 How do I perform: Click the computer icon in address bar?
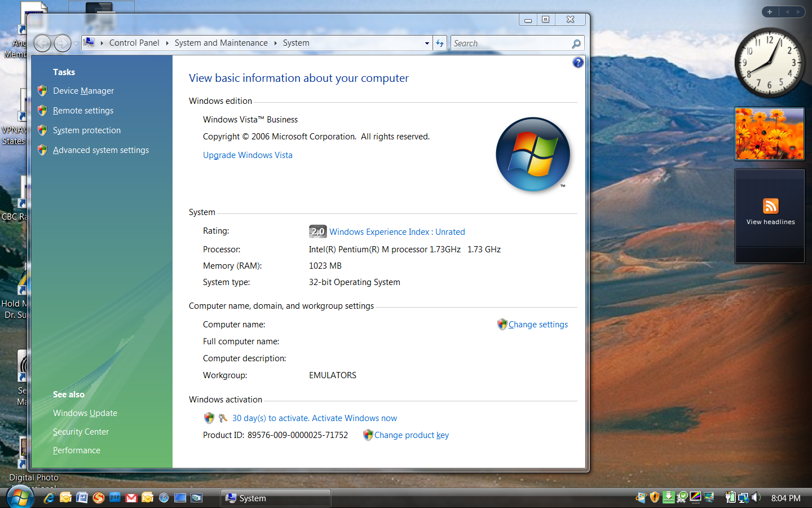click(x=89, y=42)
